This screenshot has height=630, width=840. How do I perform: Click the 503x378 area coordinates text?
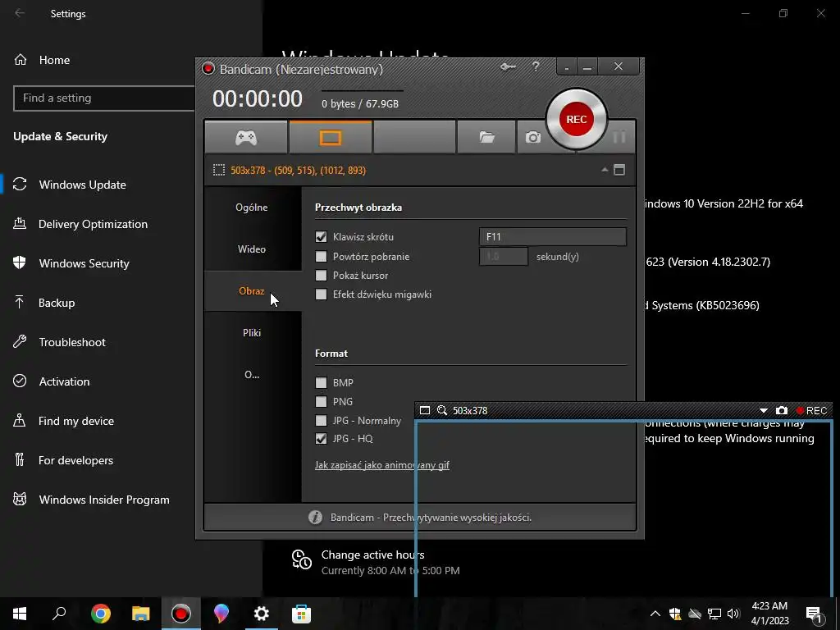(298, 171)
